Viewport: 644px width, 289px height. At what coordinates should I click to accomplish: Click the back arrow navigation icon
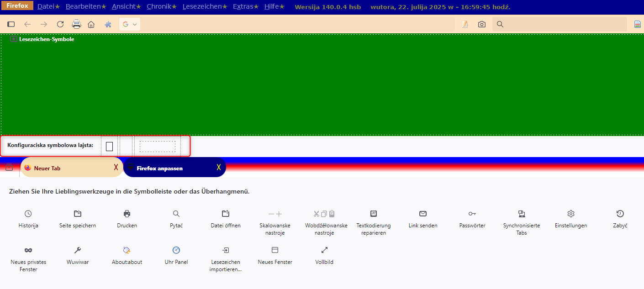tap(27, 24)
